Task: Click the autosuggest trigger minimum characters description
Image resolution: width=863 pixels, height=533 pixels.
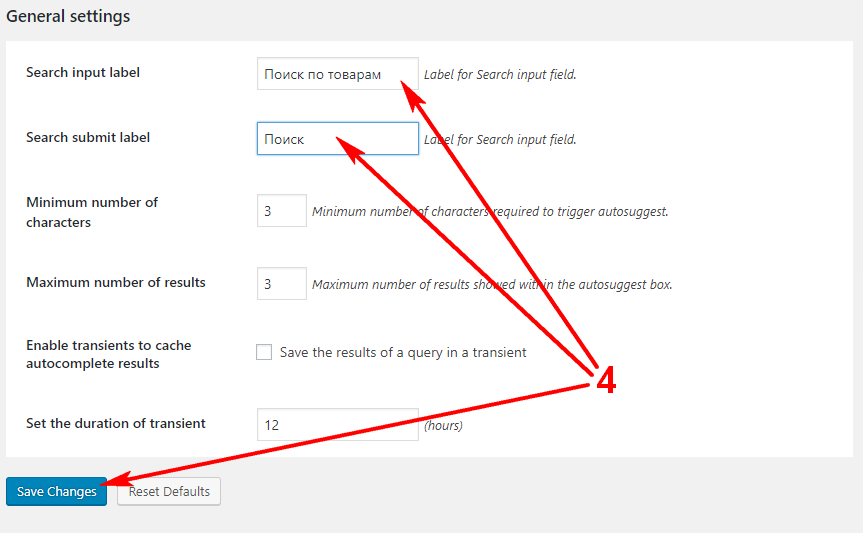Action: [490, 211]
